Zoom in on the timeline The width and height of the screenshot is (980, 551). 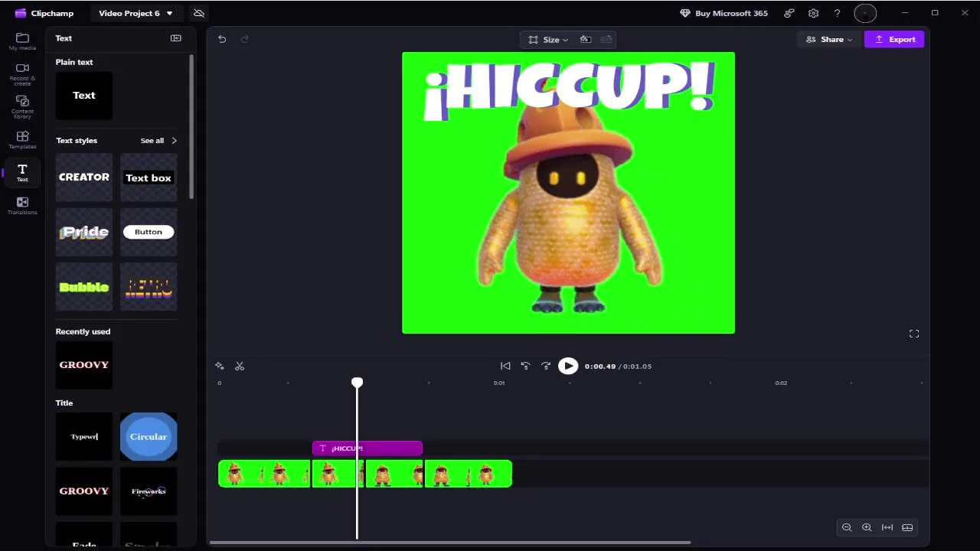(x=867, y=527)
